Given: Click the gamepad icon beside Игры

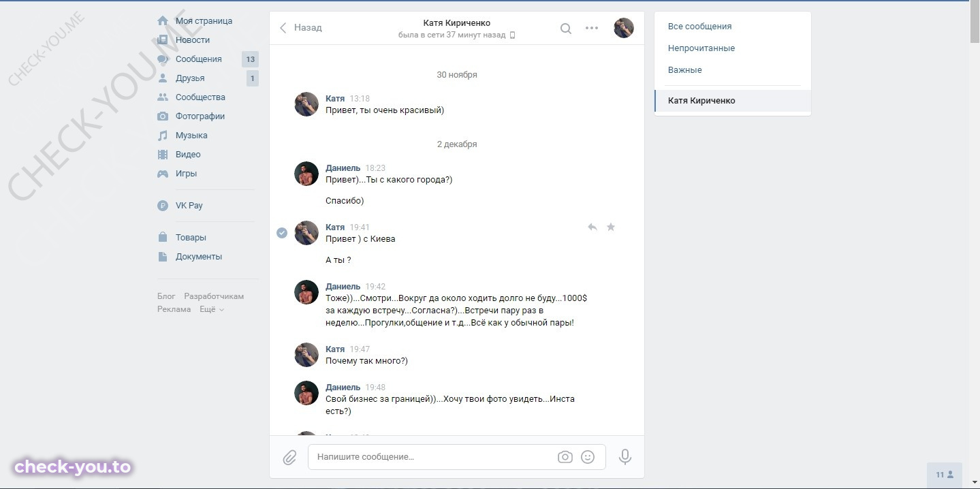Looking at the screenshot, I should [x=163, y=174].
